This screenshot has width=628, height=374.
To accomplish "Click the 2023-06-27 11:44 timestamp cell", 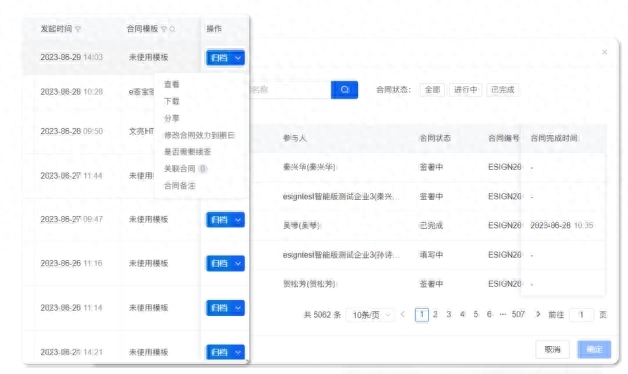I will coord(72,176).
